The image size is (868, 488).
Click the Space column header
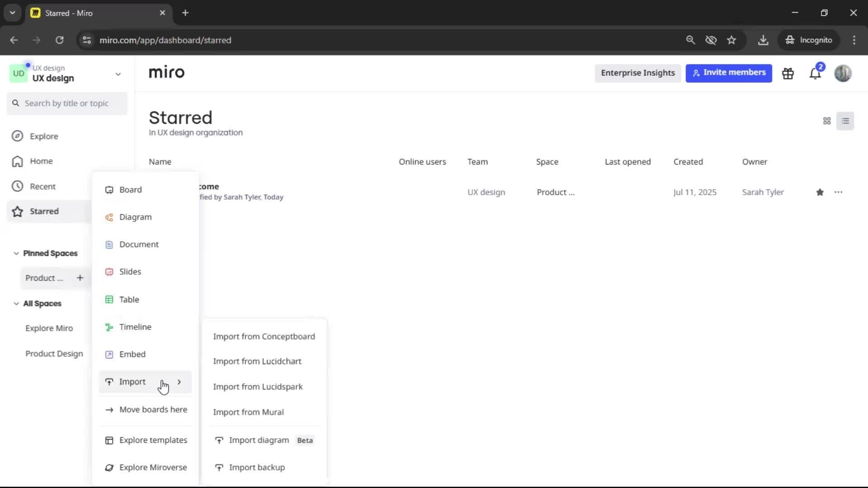click(547, 162)
